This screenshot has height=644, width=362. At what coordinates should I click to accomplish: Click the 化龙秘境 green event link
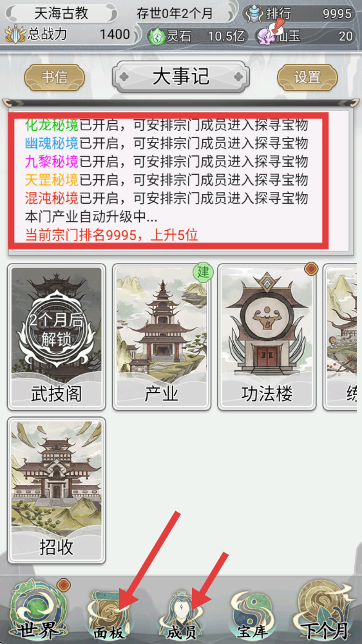point(52,124)
